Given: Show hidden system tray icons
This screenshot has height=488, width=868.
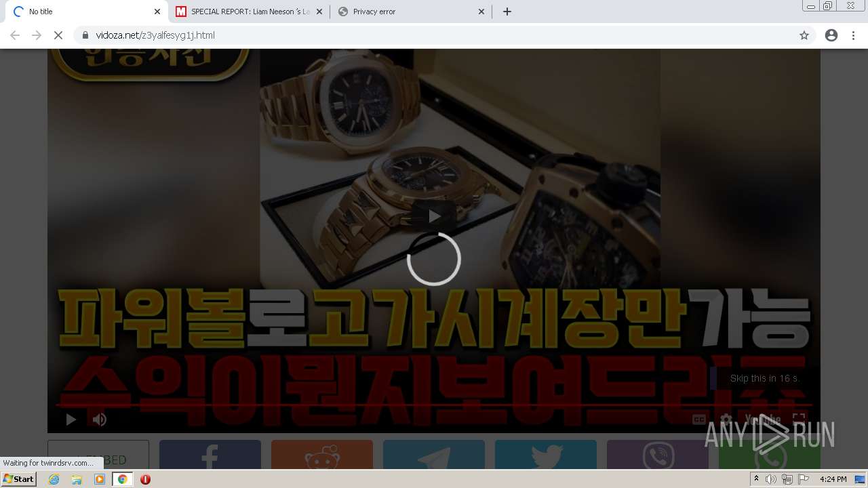Looking at the screenshot, I should (756, 479).
